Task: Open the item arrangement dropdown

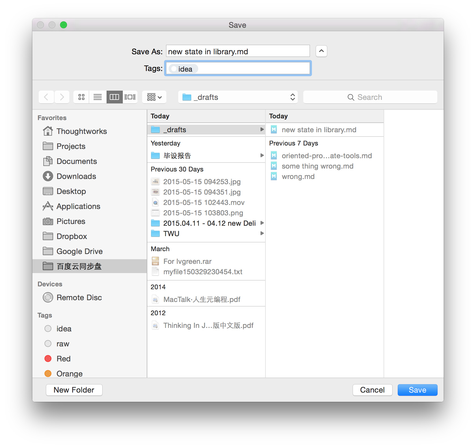Action: coord(154,97)
